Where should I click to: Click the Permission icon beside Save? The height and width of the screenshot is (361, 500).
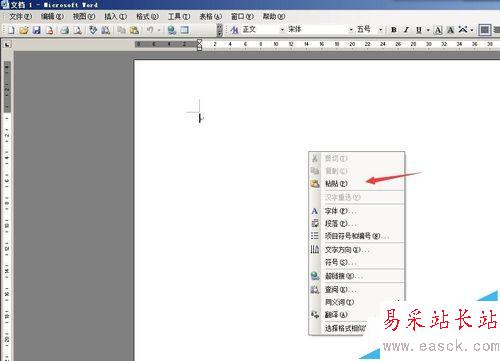coord(50,30)
